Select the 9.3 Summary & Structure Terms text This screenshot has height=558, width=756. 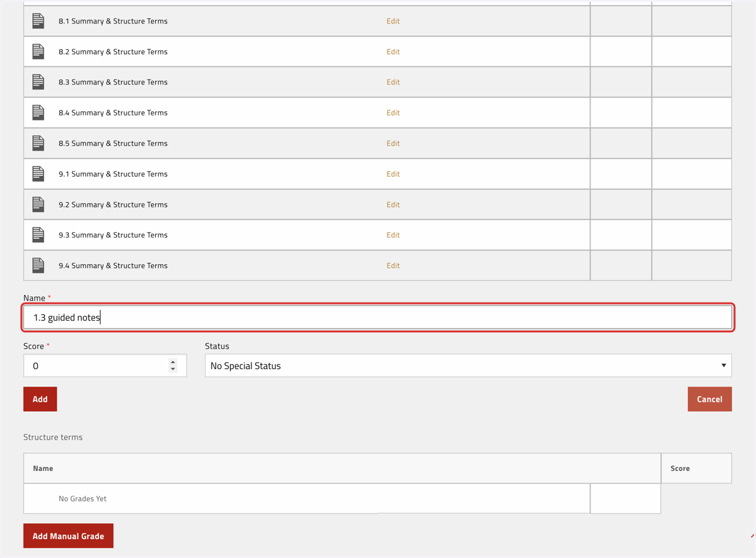point(113,235)
